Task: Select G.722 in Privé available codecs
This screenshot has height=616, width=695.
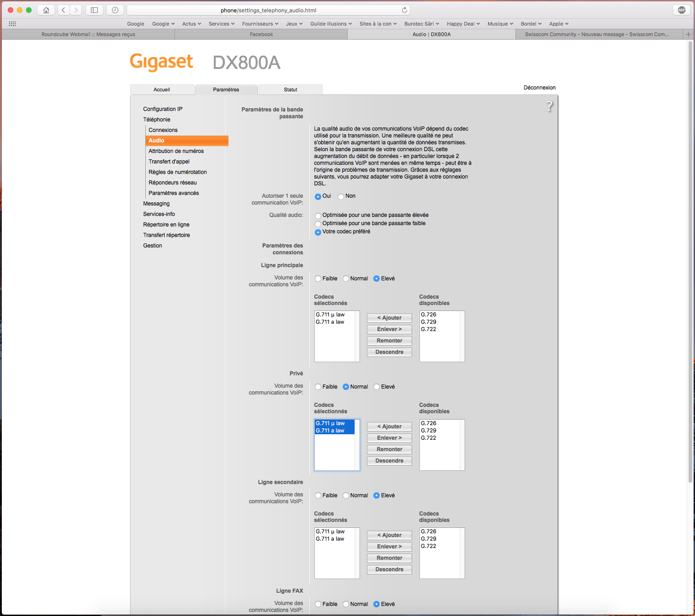Action: [429, 438]
